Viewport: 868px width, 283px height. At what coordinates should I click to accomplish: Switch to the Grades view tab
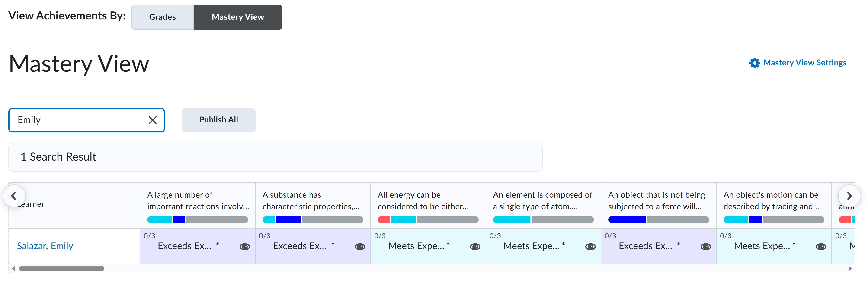click(162, 17)
